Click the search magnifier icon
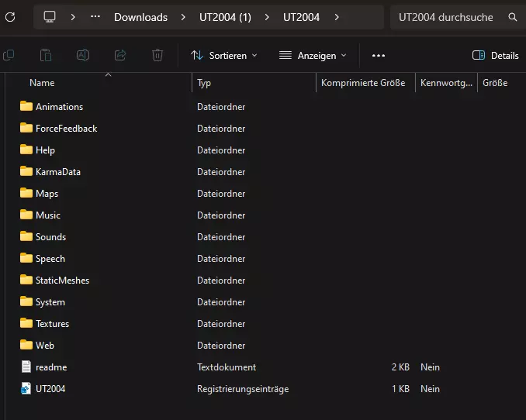Image resolution: width=526 pixels, height=420 pixels. (513, 17)
